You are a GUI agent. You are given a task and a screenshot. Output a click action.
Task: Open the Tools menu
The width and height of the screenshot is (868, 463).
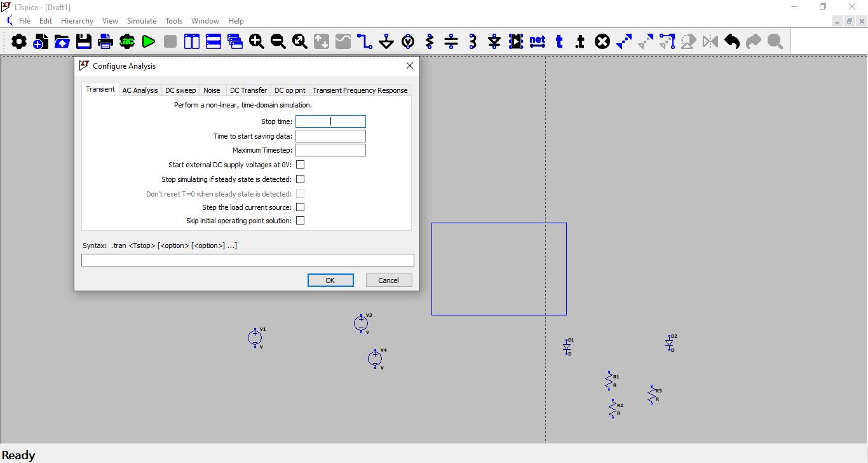174,21
